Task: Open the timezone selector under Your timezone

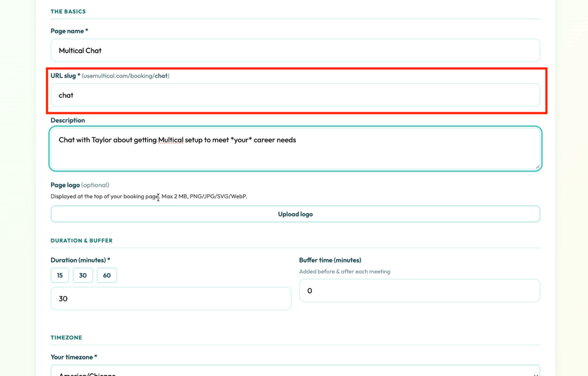Action: point(295,372)
